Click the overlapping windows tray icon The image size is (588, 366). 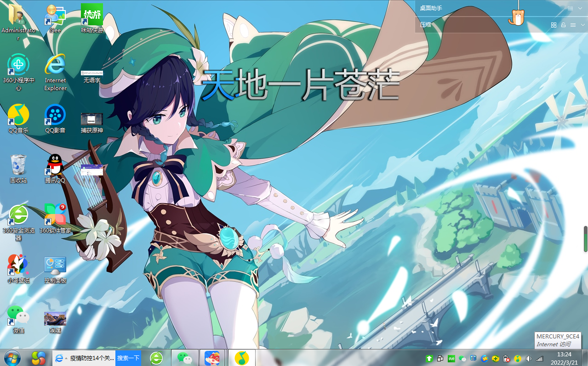tap(440, 358)
